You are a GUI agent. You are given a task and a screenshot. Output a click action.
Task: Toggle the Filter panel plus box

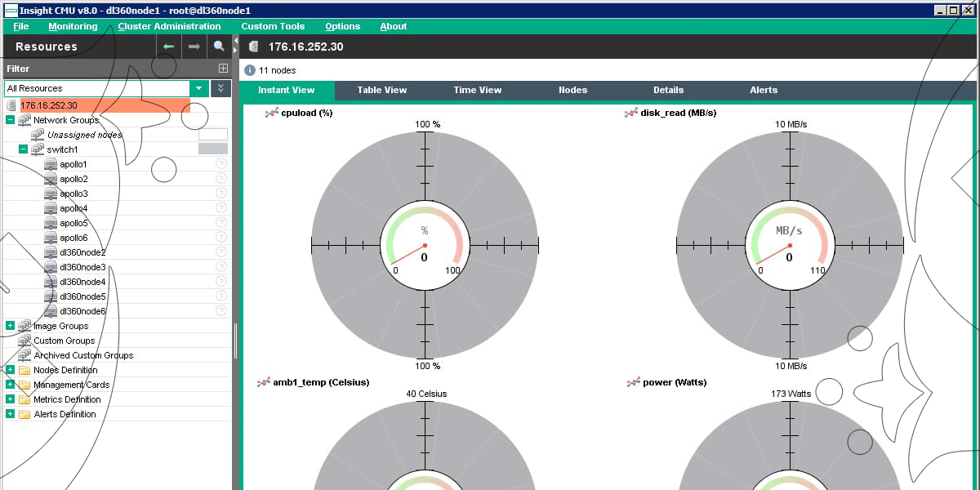click(x=223, y=69)
